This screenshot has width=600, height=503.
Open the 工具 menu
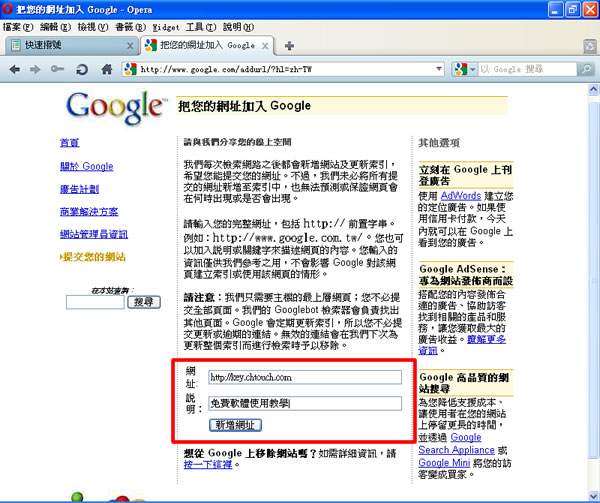tap(201, 27)
